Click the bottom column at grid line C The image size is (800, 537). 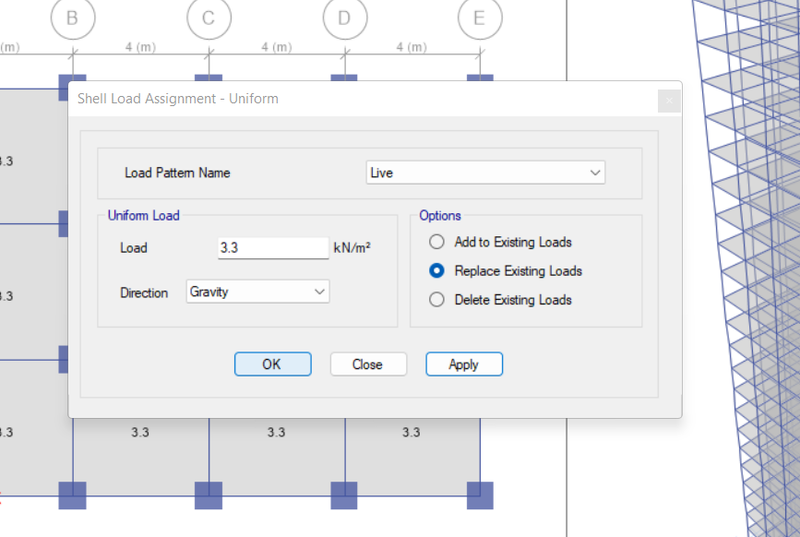209,495
